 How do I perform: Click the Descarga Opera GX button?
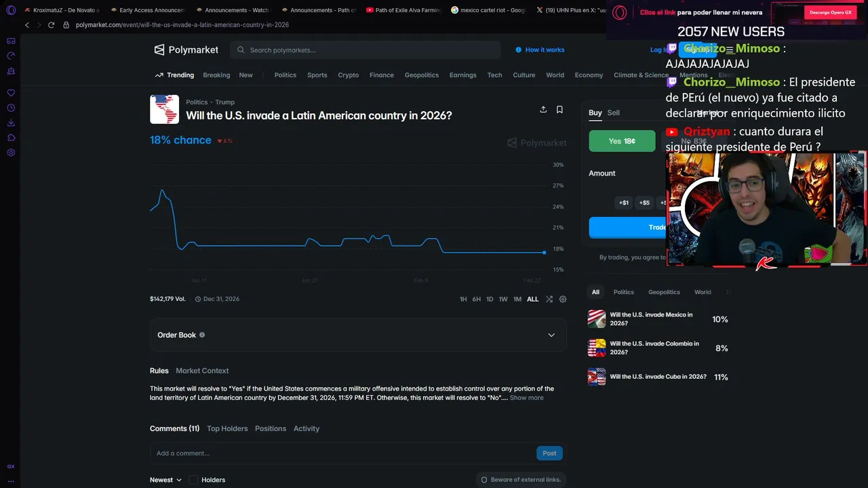pyautogui.click(x=830, y=12)
